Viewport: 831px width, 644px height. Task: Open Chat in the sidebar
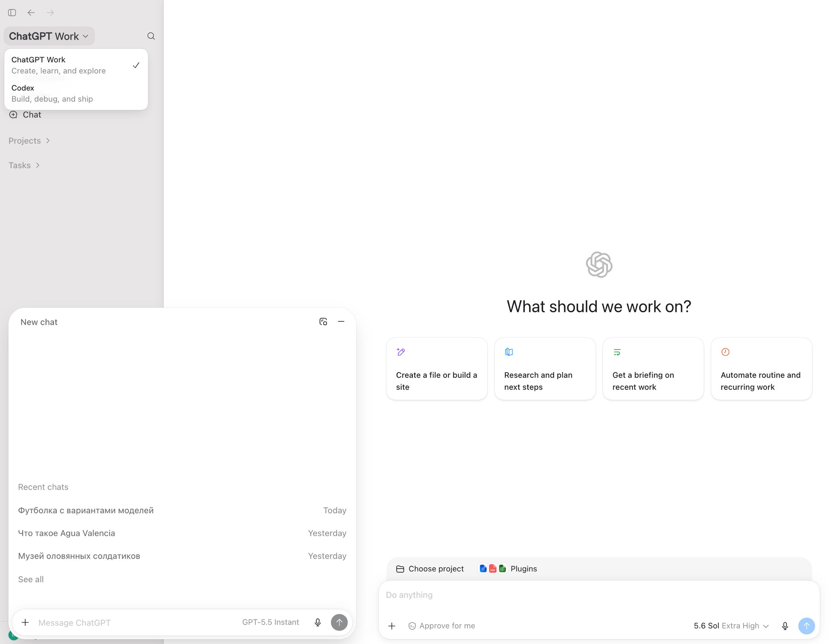click(x=32, y=115)
